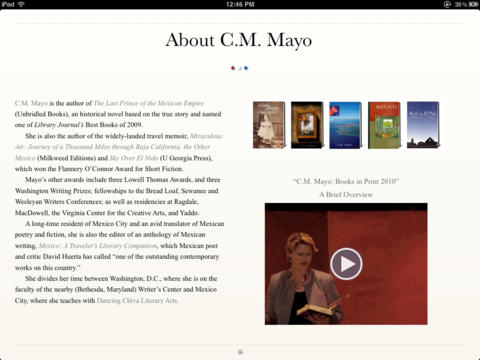Open The Last Prince of the Mexican Empire link
Screen dimensions: 480x360
[149, 103]
